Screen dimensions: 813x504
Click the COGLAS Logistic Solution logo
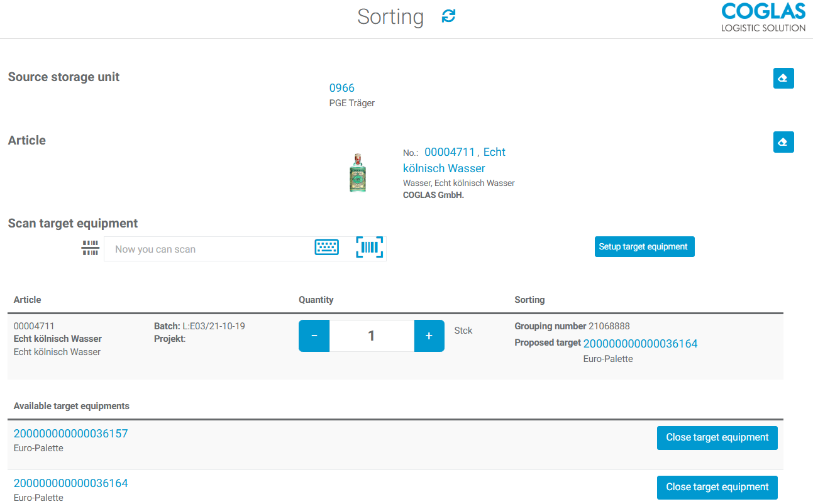(763, 17)
